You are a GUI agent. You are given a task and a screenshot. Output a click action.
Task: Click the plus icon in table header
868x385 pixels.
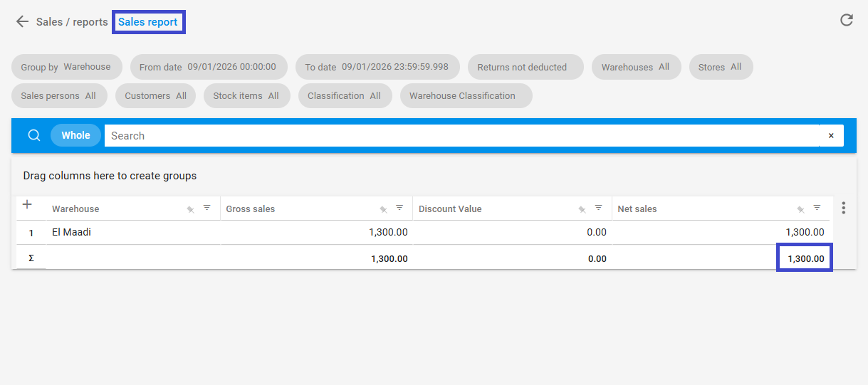tap(27, 205)
